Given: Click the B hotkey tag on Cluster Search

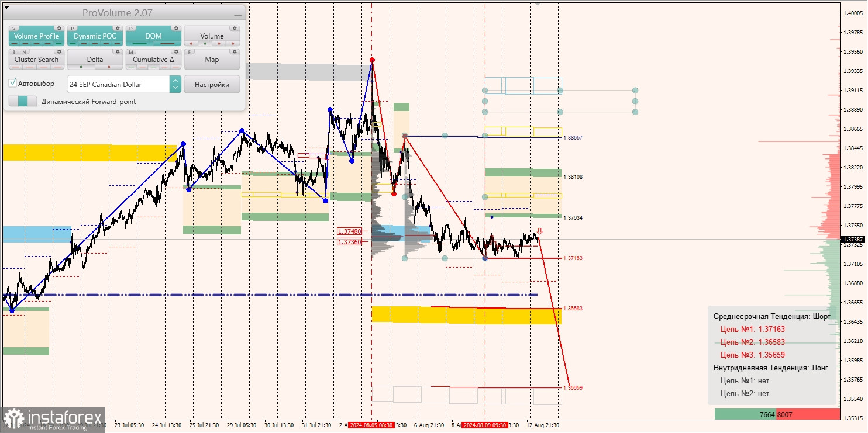Looking at the screenshot, I should 14,51.
